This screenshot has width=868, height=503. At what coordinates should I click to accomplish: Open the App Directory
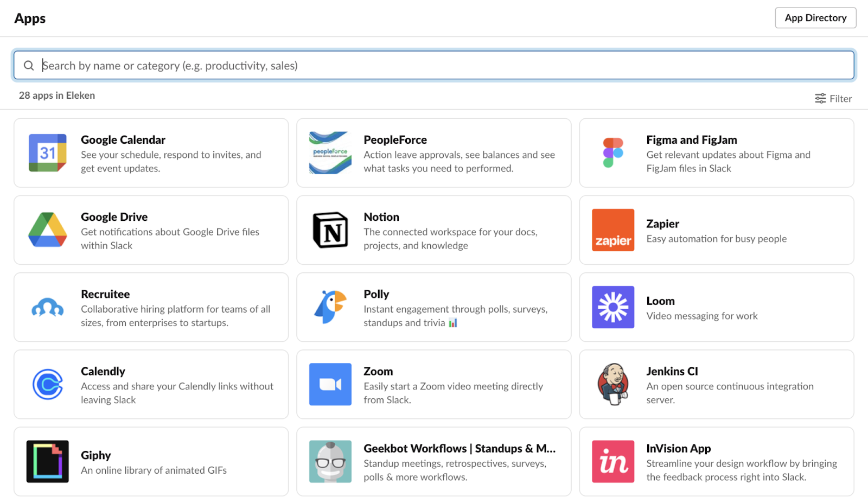pyautogui.click(x=815, y=18)
